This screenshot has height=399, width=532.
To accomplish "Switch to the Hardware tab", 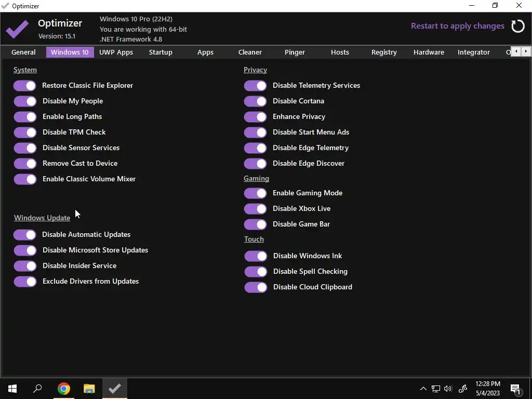I will [x=429, y=52].
